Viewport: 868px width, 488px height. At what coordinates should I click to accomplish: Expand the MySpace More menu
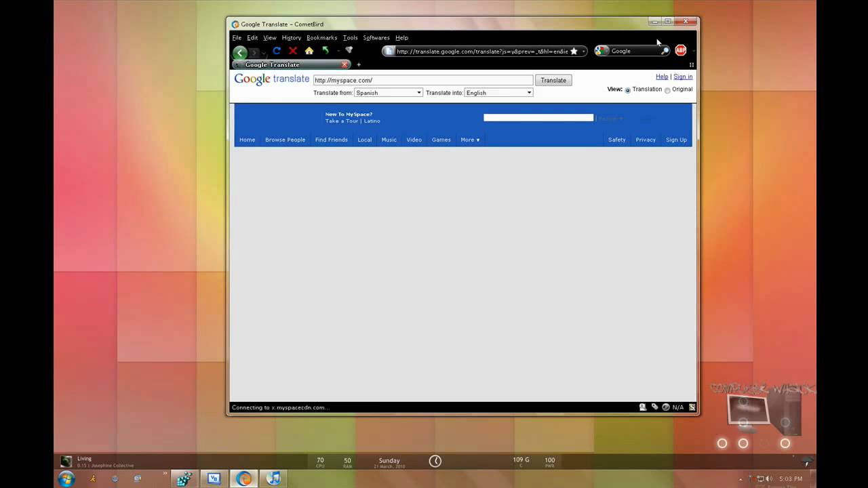point(470,140)
